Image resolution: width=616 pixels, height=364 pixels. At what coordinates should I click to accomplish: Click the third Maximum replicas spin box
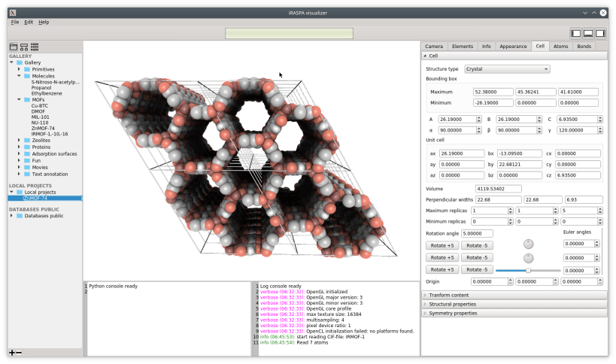[581, 211]
